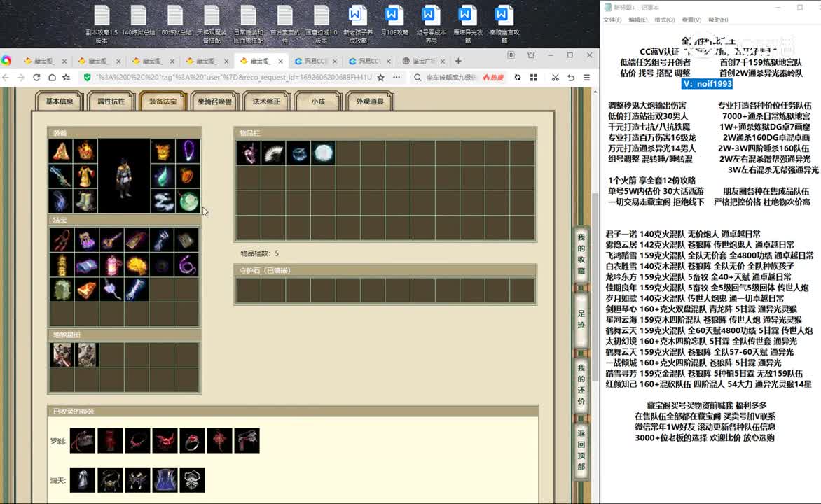Switch to the 属性抗性 tab
Screen dimensions: 821x504
click(111, 101)
